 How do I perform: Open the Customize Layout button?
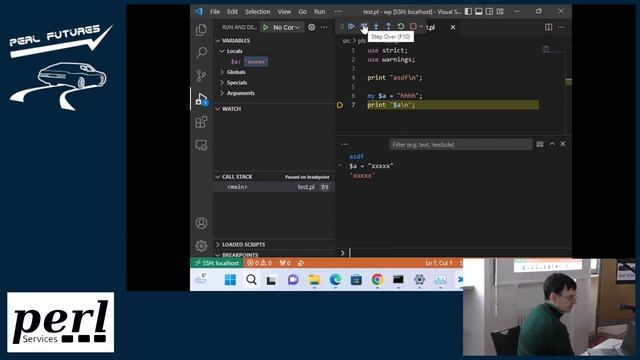(500, 11)
